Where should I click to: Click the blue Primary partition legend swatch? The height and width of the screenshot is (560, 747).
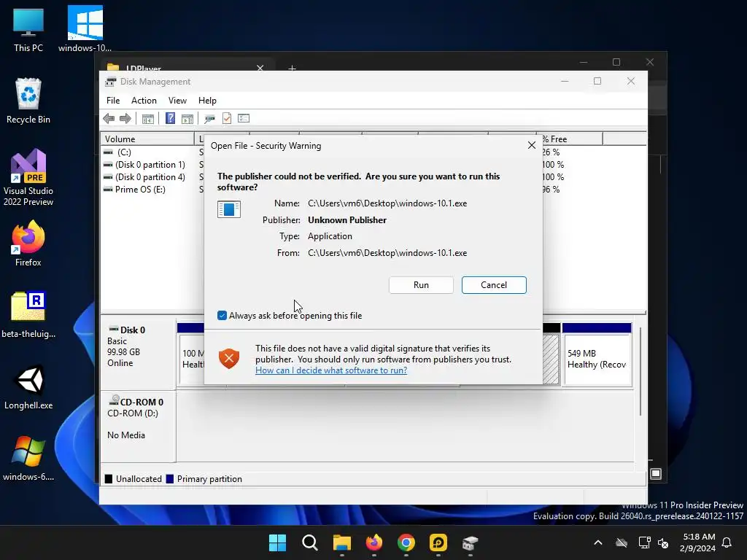click(x=169, y=479)
